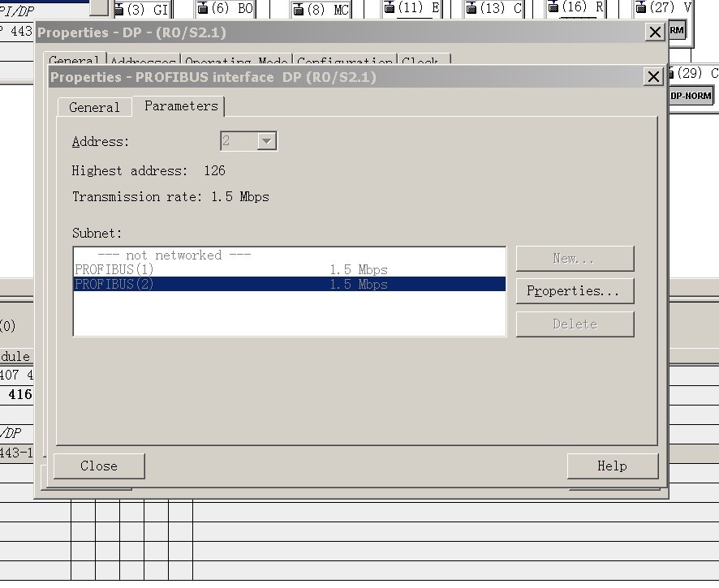Close the PROFIBUS interface dialog with X
Image resolution: width=719 pixels, height=588 pixels.
(652, 77)
